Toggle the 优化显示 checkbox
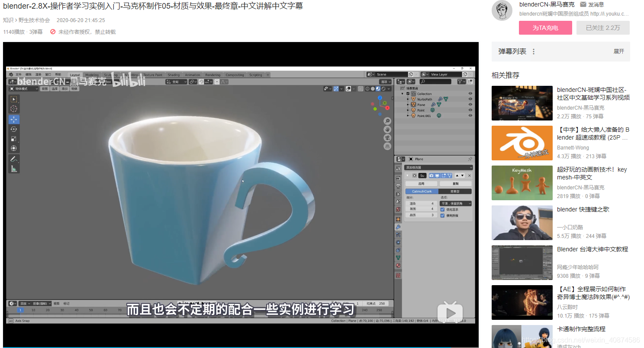Image resolution: width=644 pixels, height=348 pixels. click(442, 210)
